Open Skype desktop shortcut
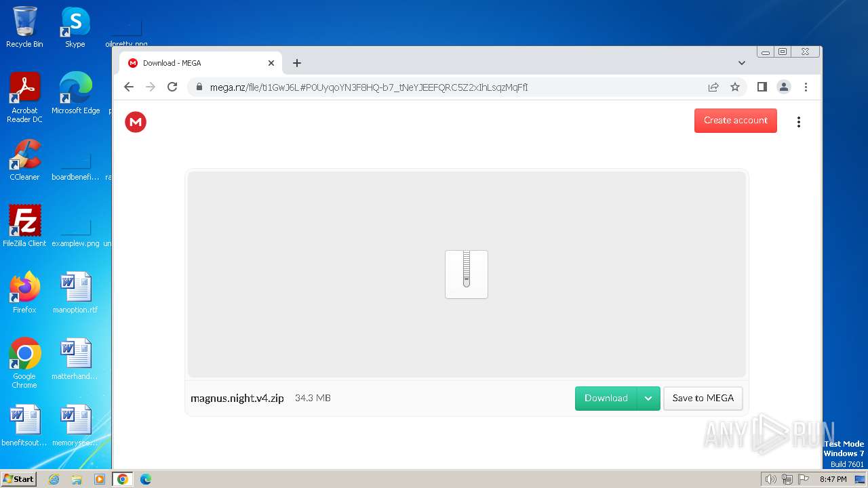 pos(75,27)
